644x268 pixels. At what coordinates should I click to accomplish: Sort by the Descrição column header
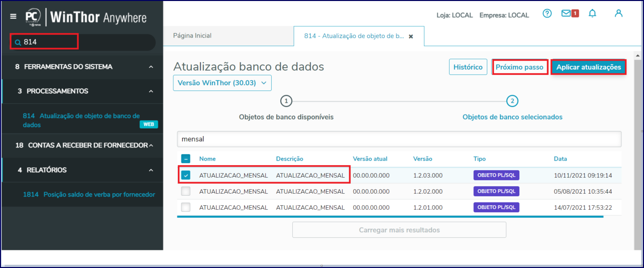coord(290,159)
